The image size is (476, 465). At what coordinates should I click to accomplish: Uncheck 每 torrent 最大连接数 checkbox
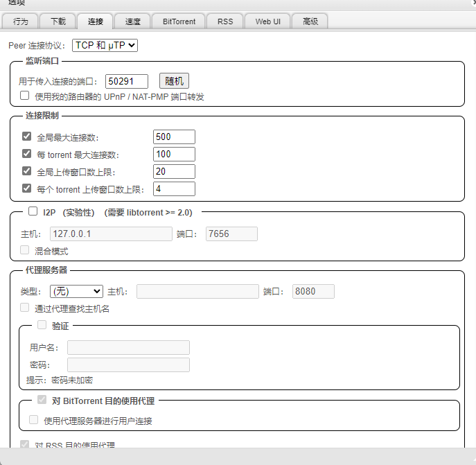pyautogui.click(x=27, y=154)
